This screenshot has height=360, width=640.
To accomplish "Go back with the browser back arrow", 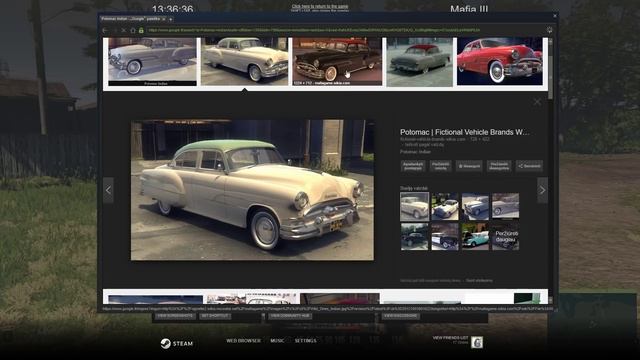I will (105, 31).
